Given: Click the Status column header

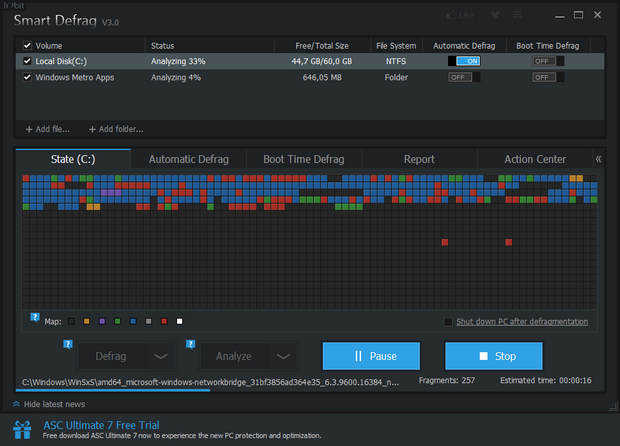Looking at the screenshot, I should (x=163, y=46).
